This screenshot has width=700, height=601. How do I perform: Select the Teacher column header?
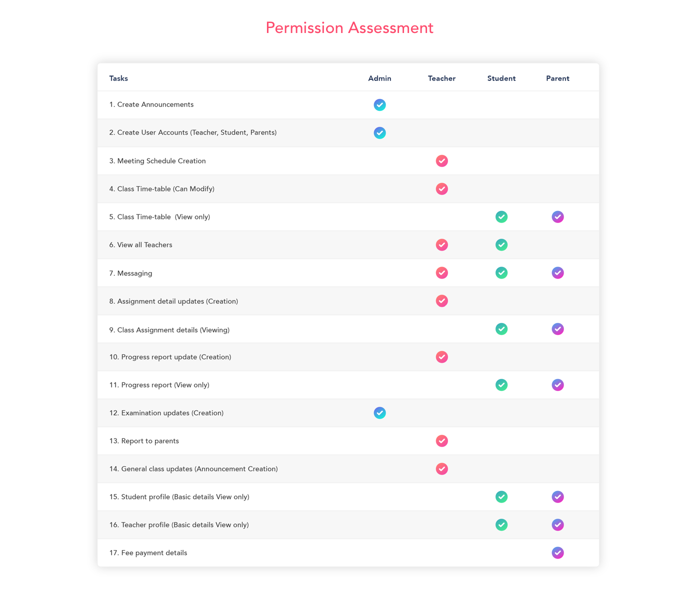442,78
